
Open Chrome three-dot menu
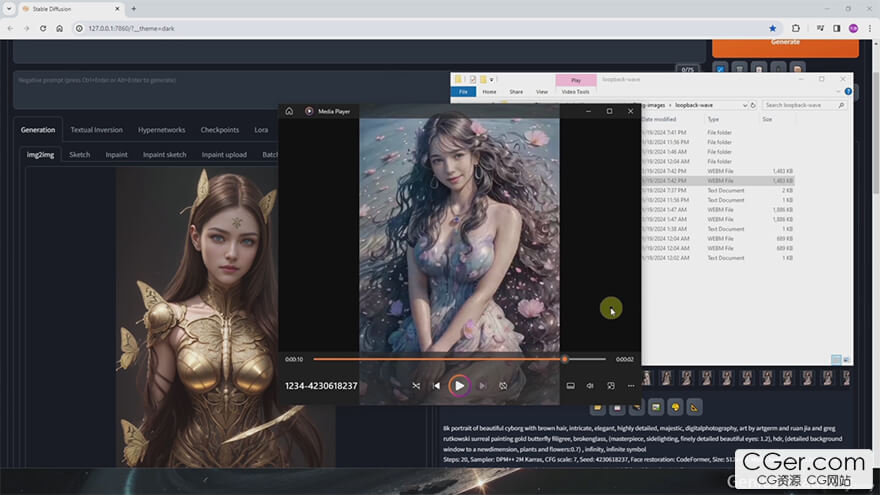[x=870, y=28]
